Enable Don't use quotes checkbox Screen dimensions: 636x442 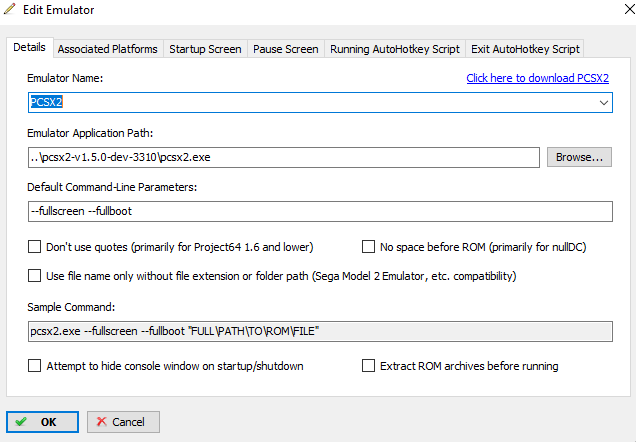point(34,247)
